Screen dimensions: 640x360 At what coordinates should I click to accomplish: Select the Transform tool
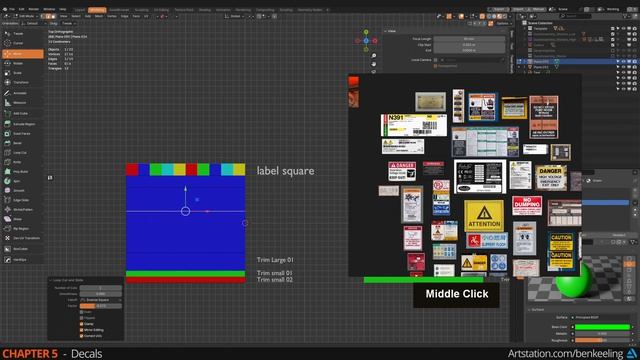pyautogui.click(x=22, y=82)
